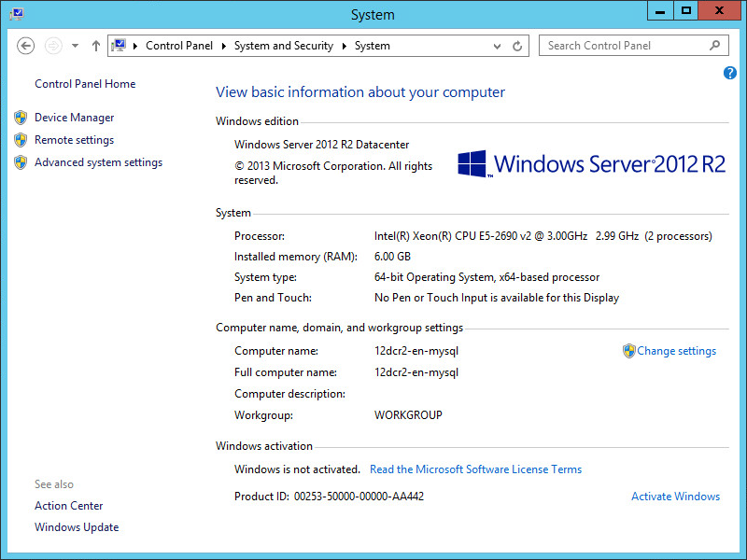Close the System window
747x560 pixels.
719,10
